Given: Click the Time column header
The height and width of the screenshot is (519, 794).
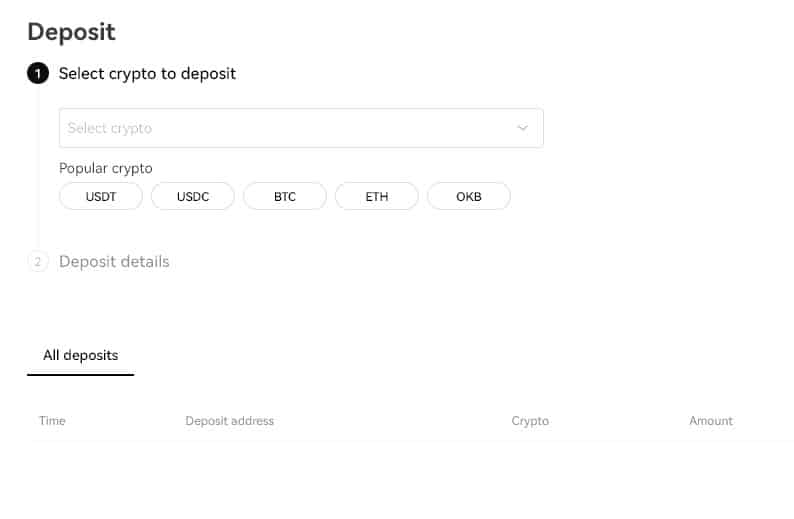Looking at the screenshot, I should [52, 421].
